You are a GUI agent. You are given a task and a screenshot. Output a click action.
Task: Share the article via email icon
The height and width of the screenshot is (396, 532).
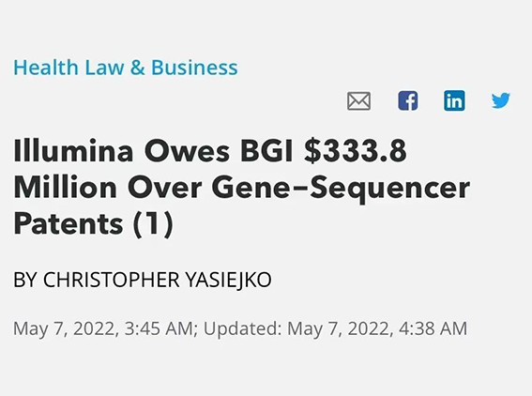[358, 101]
